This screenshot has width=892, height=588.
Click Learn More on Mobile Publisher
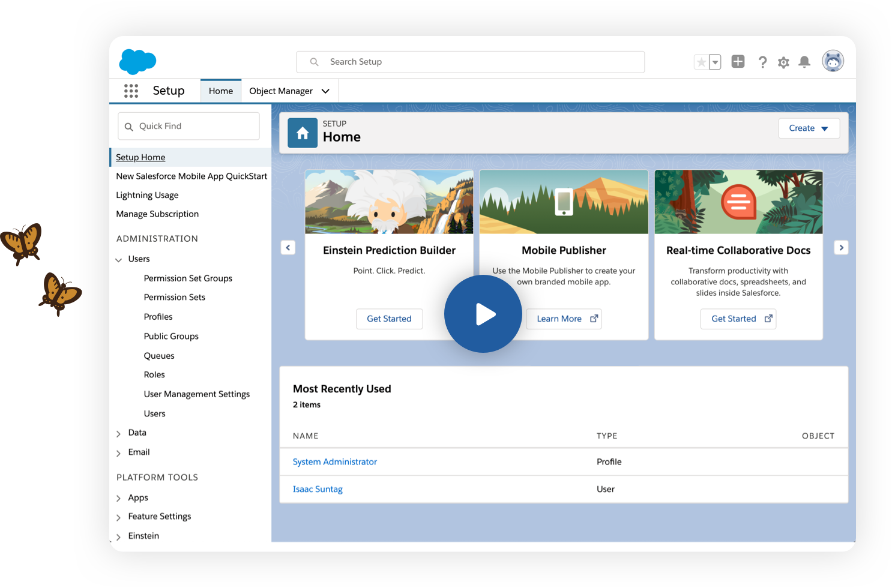pos(564,319)
